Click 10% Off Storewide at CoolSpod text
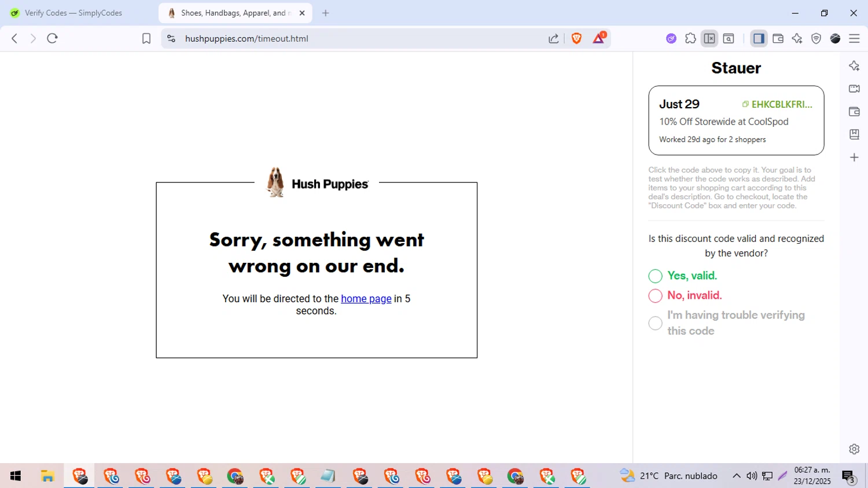This screenshot has width=868, height=488. 724,122
